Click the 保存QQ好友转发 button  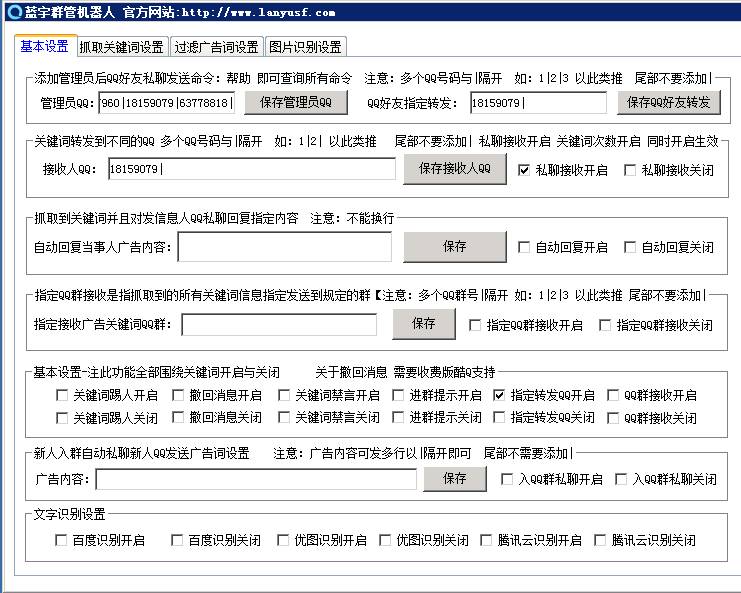(x=669, y=103)
